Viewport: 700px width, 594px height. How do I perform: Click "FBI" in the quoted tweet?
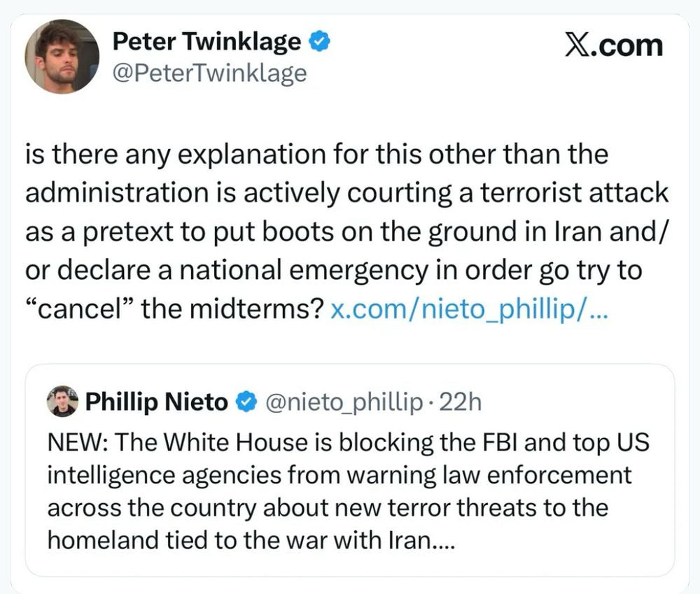[x=500, y=443]
